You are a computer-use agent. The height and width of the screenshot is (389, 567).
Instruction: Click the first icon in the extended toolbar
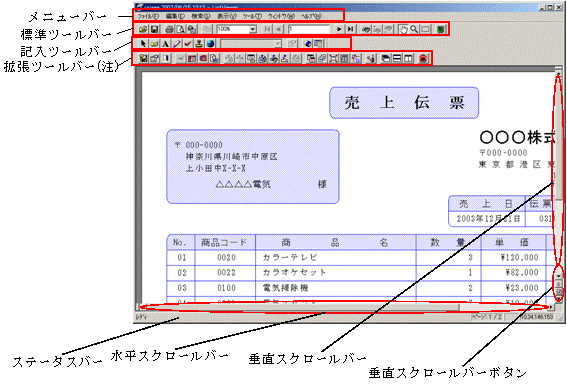click(x=144, y=58)
